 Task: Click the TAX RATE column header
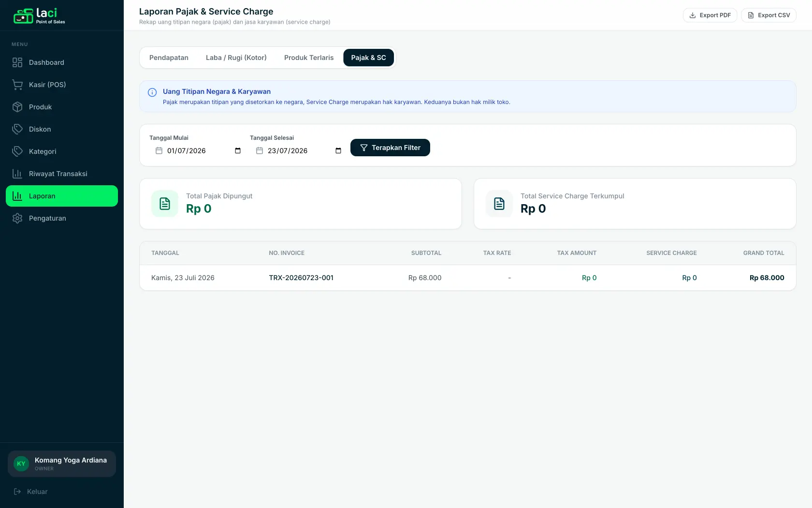497,253
